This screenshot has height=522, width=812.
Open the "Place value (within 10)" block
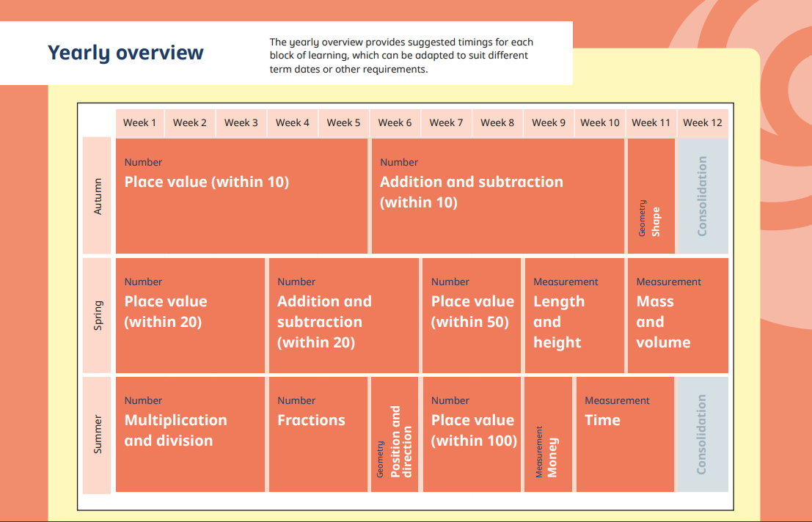pyautogui.click(x=241, y=196)
